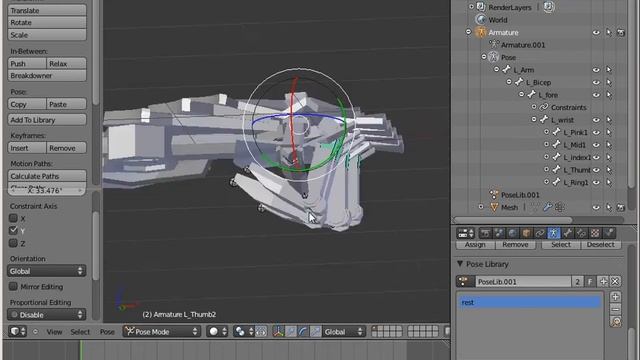Open header transform orientation Global dropdown
The height and width of the screenshot is (360, 640).
coord(343,331)
